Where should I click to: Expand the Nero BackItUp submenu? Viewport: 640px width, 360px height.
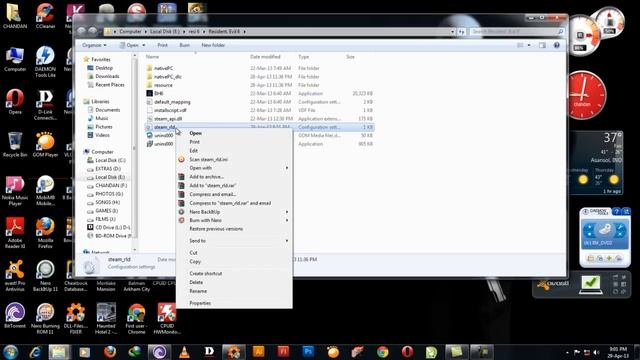234,212
